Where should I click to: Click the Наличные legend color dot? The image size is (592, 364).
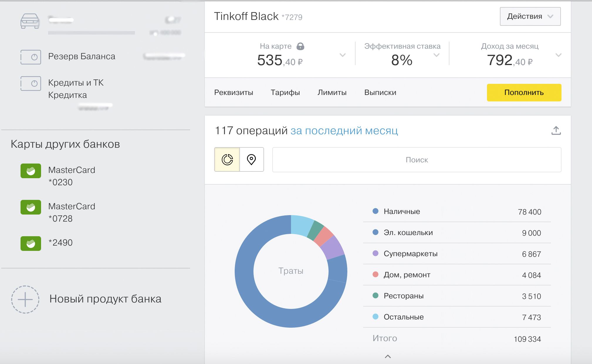point(375,211)
